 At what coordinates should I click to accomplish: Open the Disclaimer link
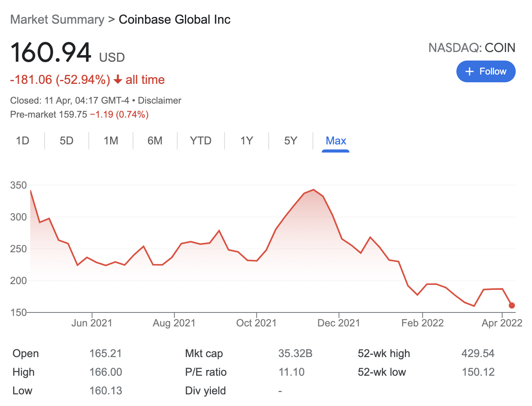click(x=159, y=100)
